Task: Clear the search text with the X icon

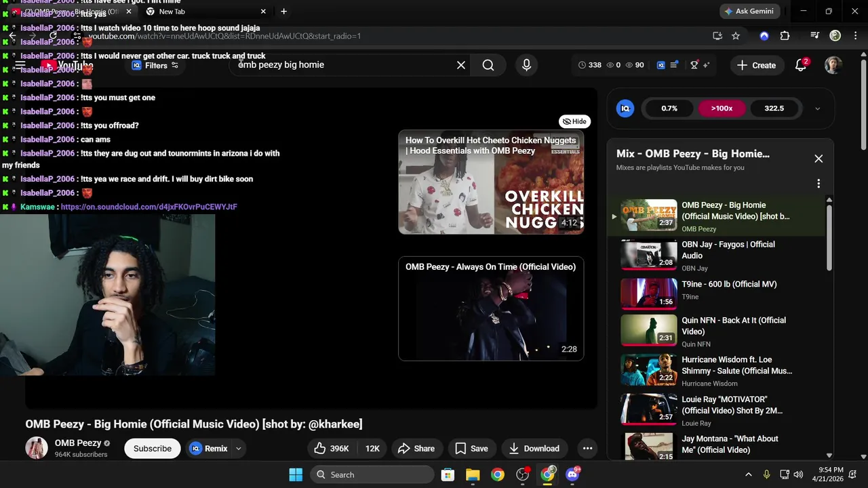Action: click(x=461, y=65)
